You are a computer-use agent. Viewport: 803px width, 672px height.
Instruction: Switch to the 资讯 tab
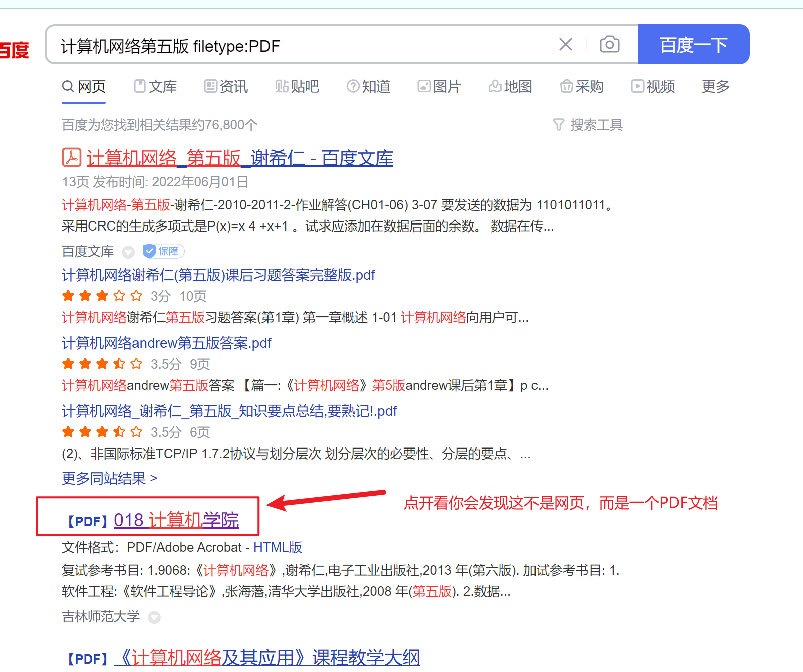tap(226, 87)
